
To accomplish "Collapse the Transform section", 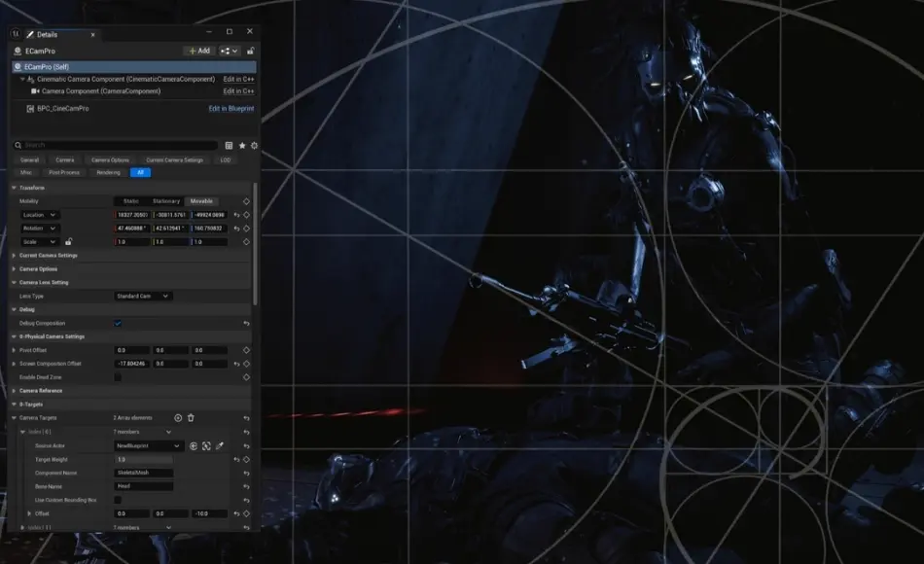I will coord(15,188).
